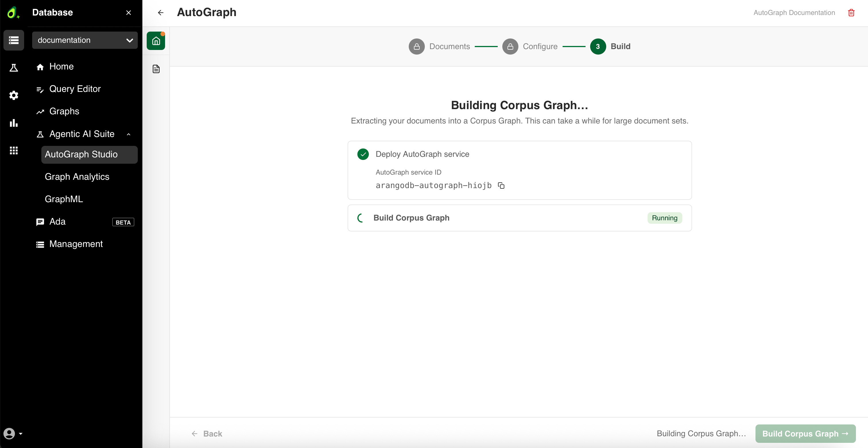Image resolution: width=868 pixels, height=448 pixels.
Task: Open settings gear in the left rail
Action: click(x=13, y=95)
